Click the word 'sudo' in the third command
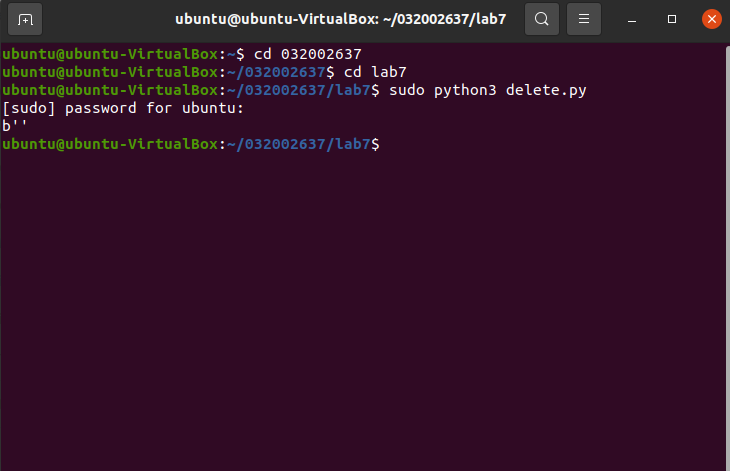Viewport: 730px width, 471px height. point(405,90)
